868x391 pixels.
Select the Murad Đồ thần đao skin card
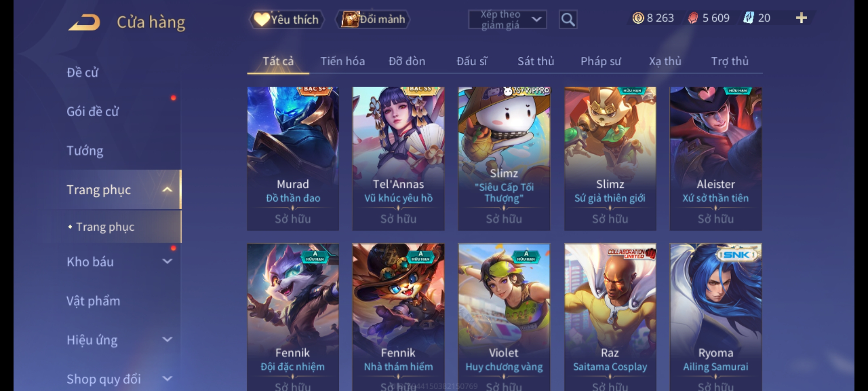(293, 159)
